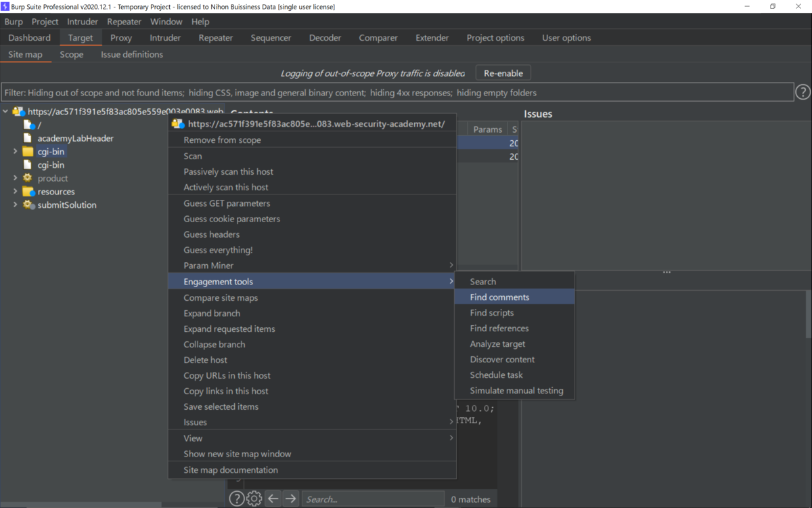The image size is (812, 508).
Task: Click the cgi-bin folder icon
Action: [28, 152]
